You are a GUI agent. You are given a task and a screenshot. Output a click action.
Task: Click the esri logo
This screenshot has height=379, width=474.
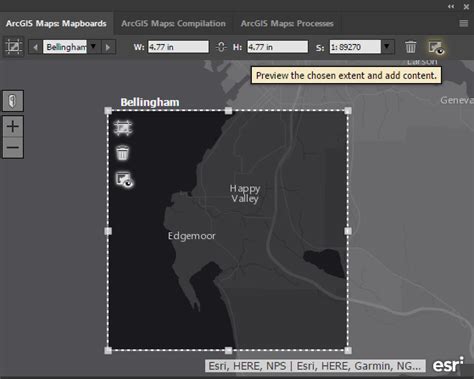click(448, 364)
